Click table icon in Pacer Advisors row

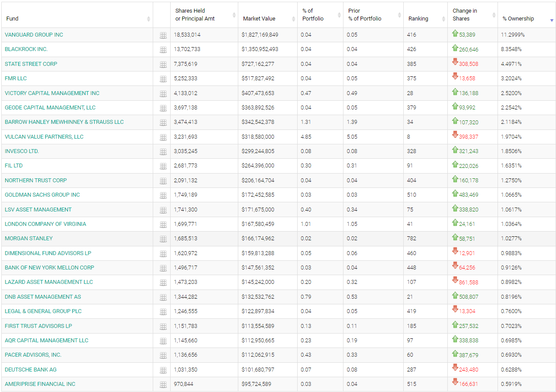click(163, 355)
